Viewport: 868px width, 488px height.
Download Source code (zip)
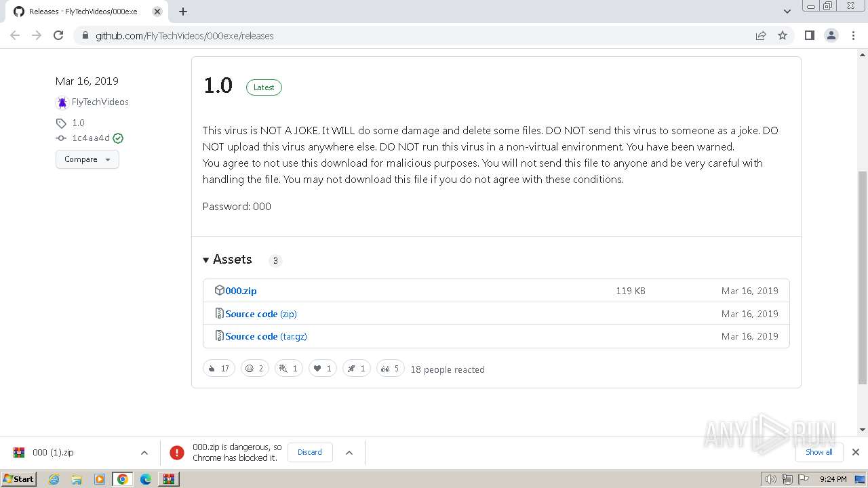[x=261, y=314]
